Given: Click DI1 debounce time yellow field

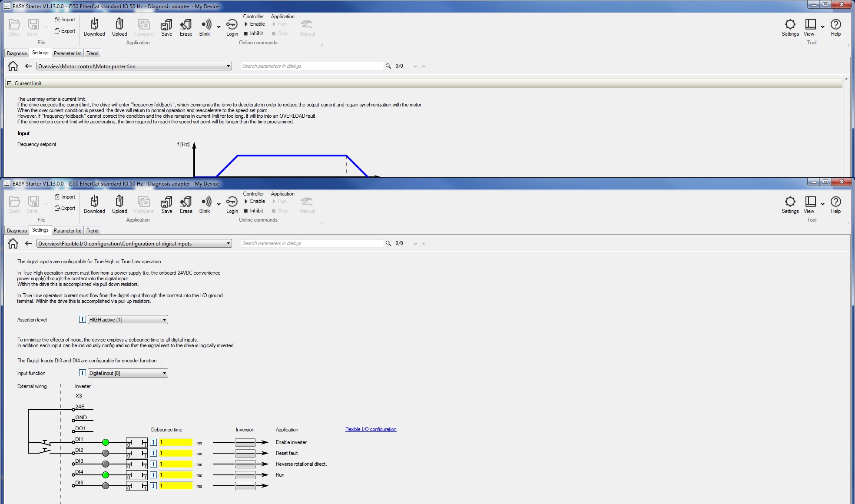Looking at the screenshot, I should click(176, 442).
